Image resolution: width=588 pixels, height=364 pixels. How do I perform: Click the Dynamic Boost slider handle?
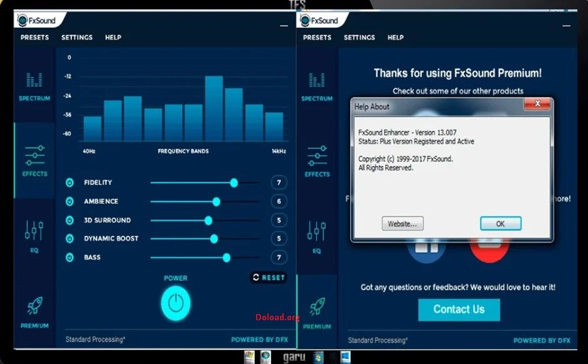point(214,239)
